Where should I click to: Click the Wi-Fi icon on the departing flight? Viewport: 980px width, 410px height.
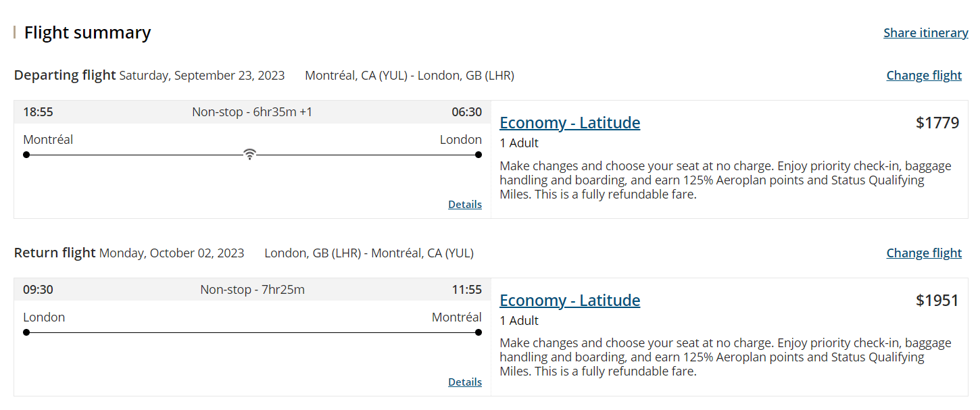pyautogui.click(x=250, y=155)
